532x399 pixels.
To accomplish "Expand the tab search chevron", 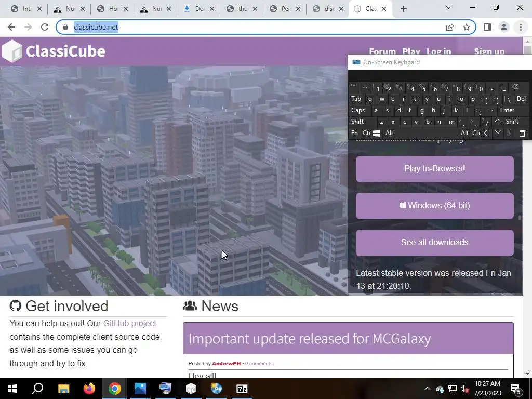I will 448,7.
